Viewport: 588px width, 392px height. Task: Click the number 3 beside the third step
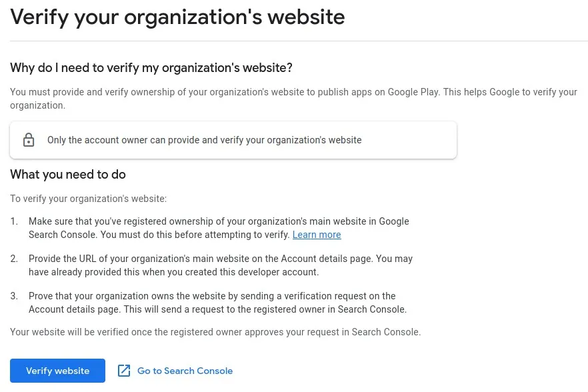point(14,296)
